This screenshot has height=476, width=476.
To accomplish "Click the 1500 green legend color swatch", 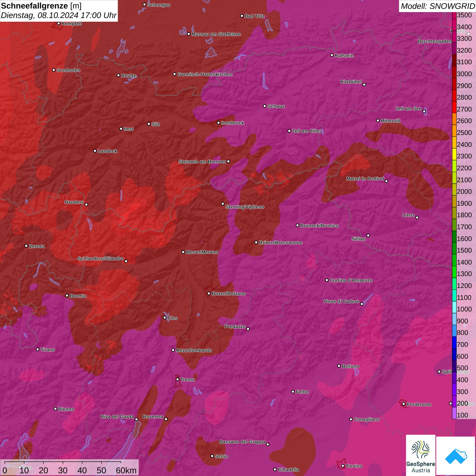I will coord(454,248).
